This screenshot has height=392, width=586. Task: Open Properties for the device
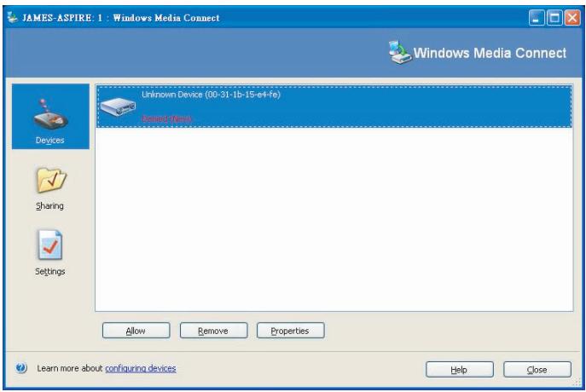290,331
